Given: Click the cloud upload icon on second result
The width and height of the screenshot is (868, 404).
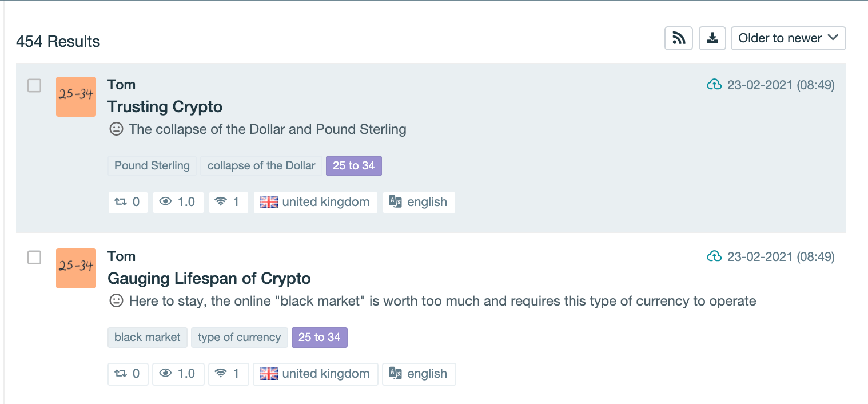Looking at the screenshot, I should point(714,256).
